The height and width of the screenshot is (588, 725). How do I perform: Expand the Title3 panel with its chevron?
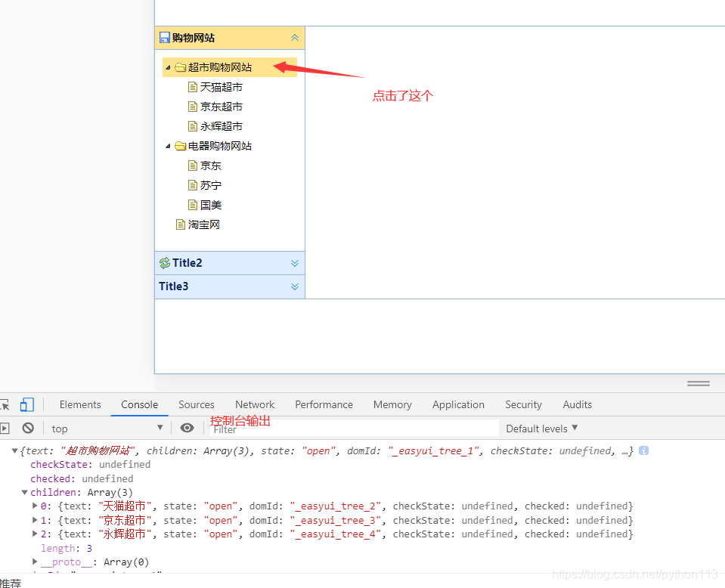[295, 286]
